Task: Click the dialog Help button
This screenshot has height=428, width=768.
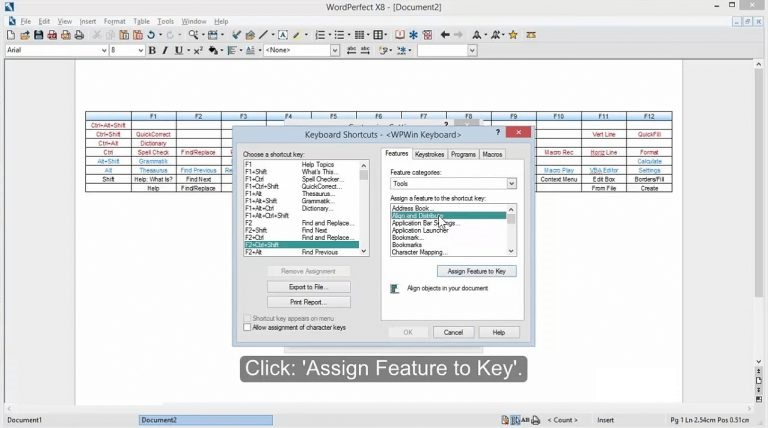Action: coord(499,333)
